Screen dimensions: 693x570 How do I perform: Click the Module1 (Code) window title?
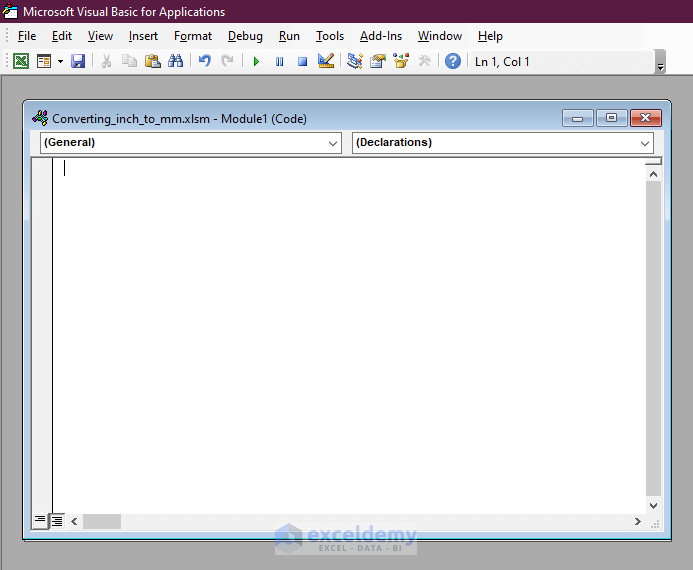point(179,118)
